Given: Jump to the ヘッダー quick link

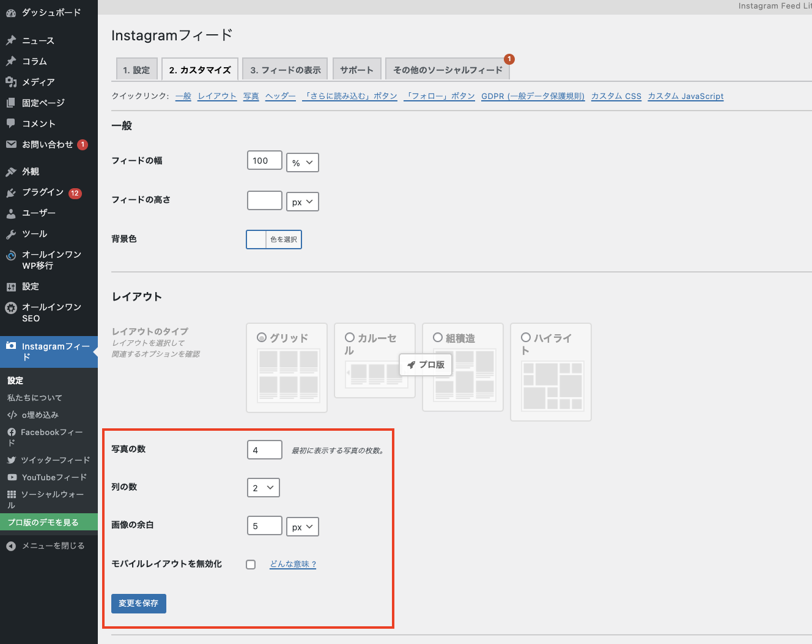Looking at the screenshot, I should 281,96.
